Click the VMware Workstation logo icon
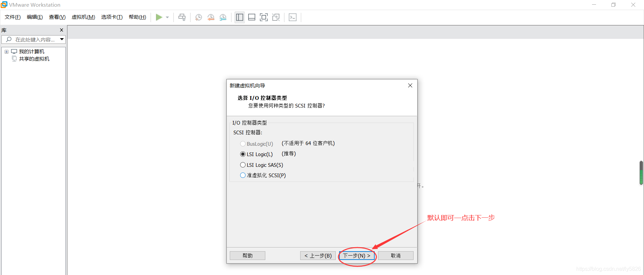Screen dimensions: 644x275 (x=4, y=5)
